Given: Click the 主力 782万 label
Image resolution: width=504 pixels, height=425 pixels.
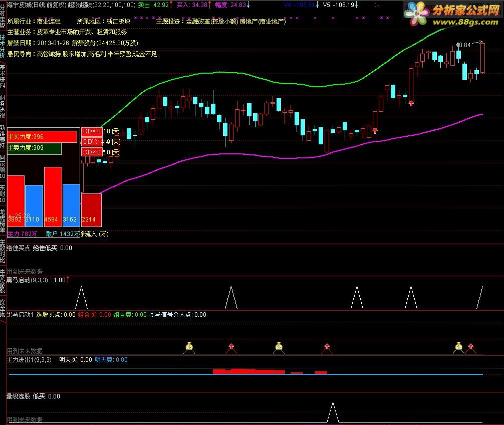Looking at the screenshot, I should 22,234.
